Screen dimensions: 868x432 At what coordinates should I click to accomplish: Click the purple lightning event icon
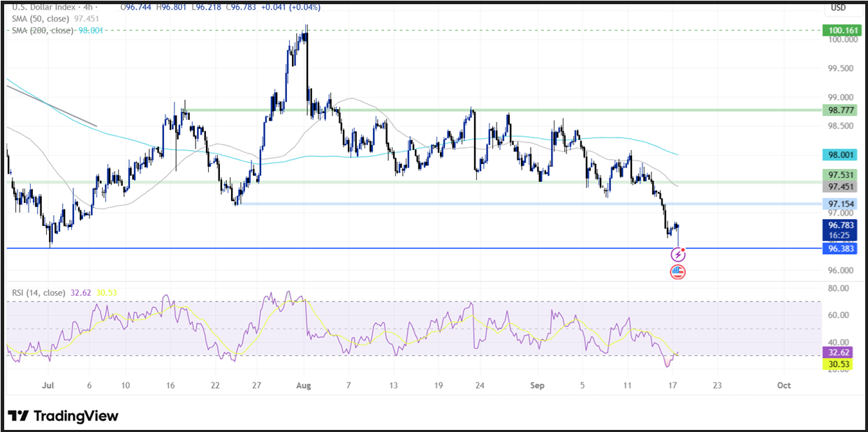(678, 255)
